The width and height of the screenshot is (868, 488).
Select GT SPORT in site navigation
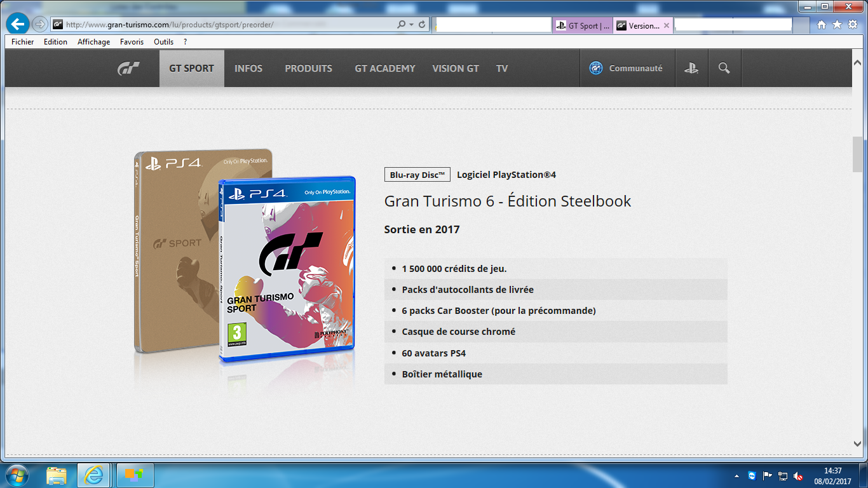coord(191,69)
